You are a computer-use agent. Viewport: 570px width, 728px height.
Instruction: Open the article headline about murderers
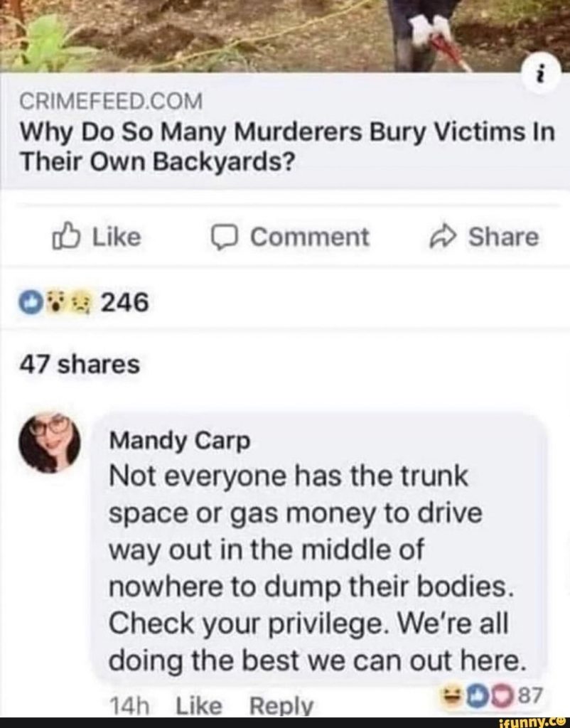tap(287, 146)
